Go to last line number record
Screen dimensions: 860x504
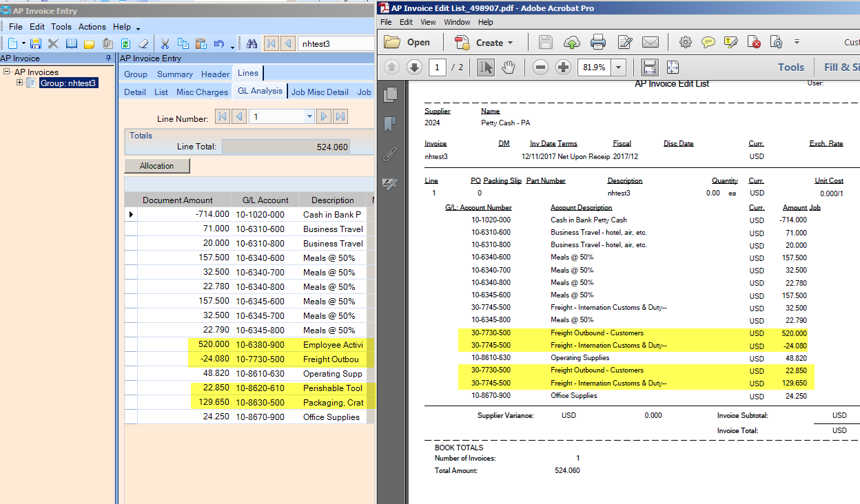[x=340, y=117]
